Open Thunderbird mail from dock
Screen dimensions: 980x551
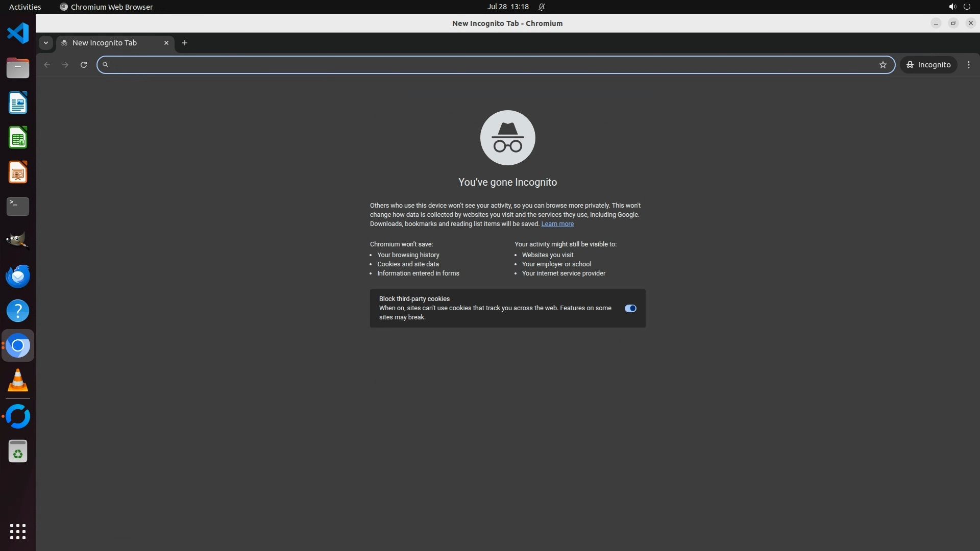18,276
